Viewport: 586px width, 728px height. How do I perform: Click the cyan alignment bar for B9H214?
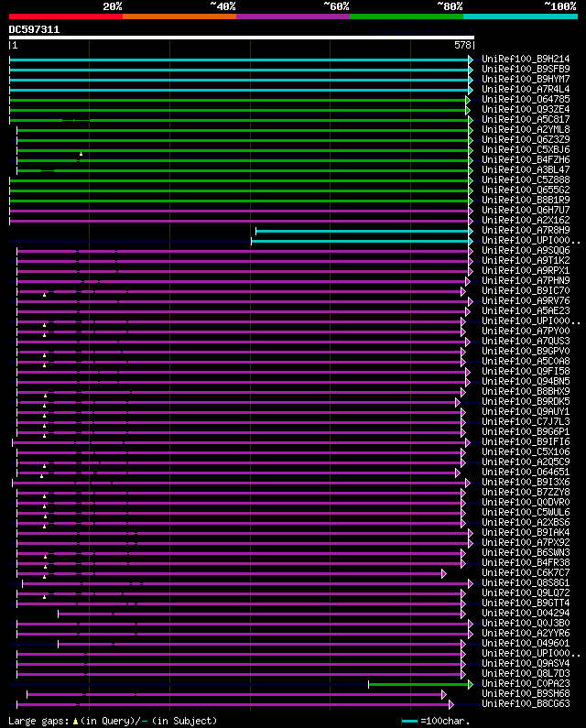(239, 60)
